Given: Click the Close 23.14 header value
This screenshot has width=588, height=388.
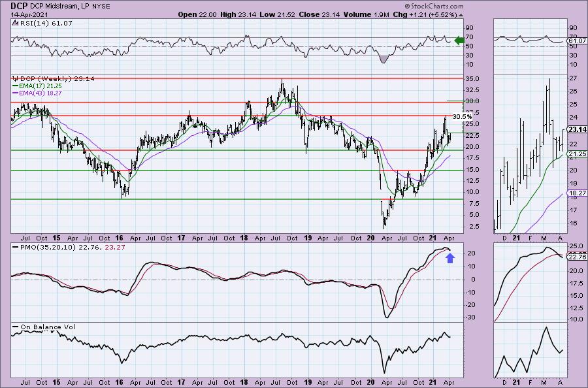Looking at the screenshot, I should pyautogui.click(x=319, y=14).
